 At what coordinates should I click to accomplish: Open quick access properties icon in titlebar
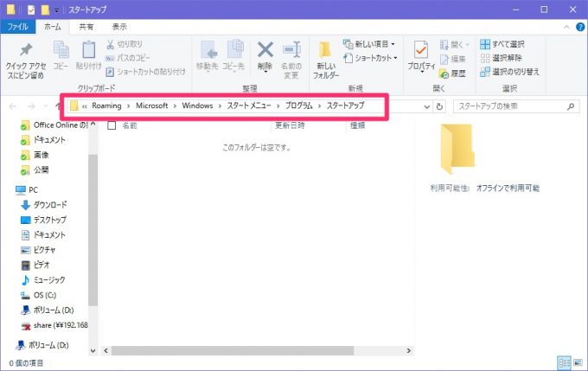[x=31, y=10]
